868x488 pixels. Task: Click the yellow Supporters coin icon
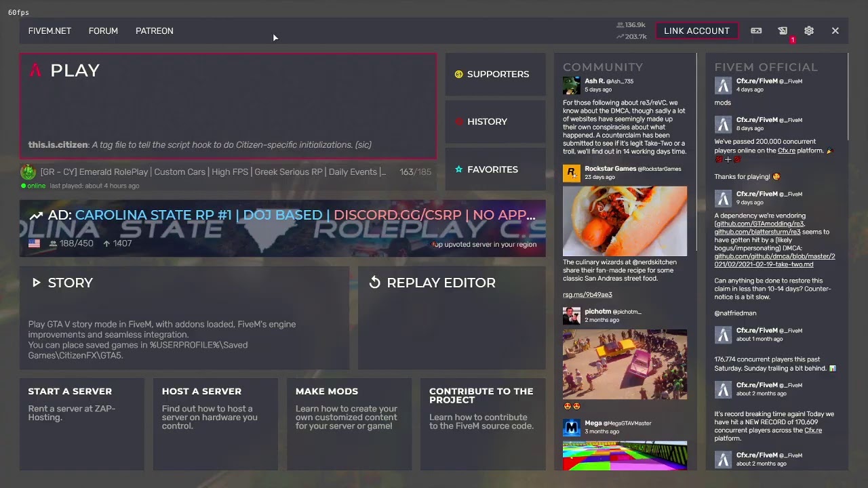458,74
